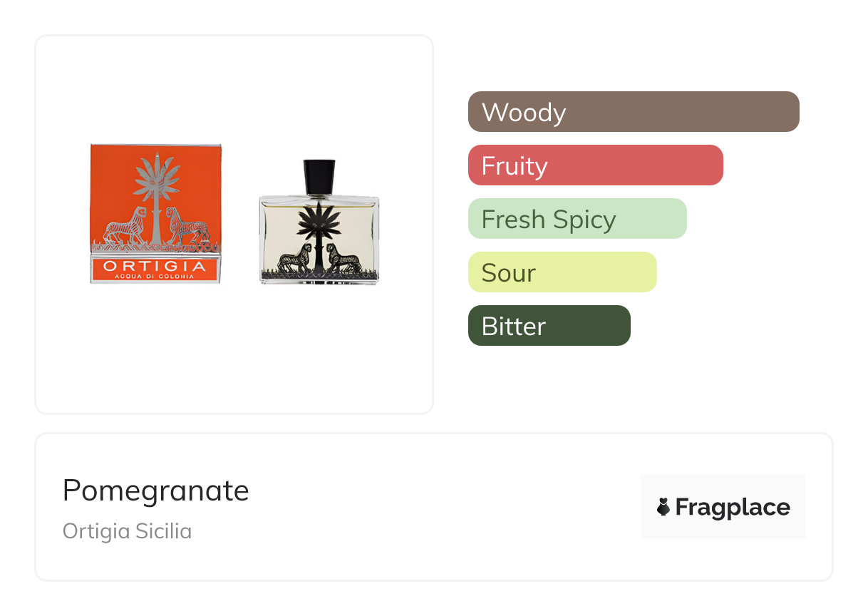Select the yellow Sour accord bar
Viewport: 868px width, 616px height.
click(562, 272)
